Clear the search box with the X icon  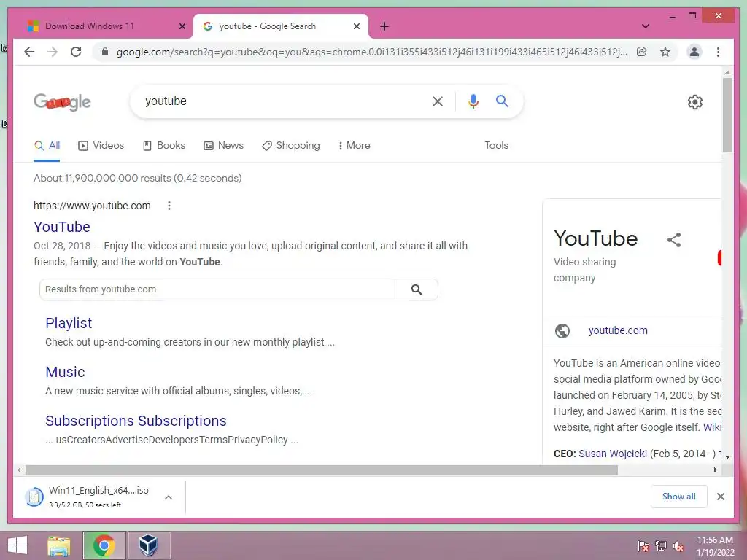click(438, 101)
